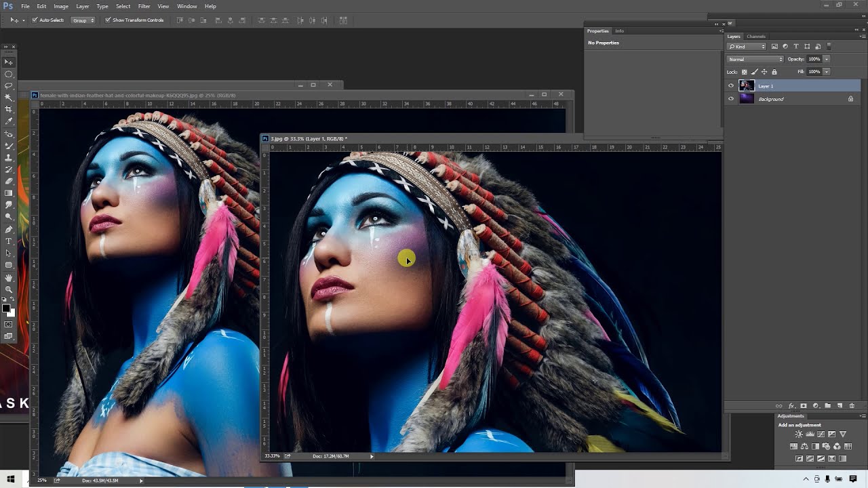Add a Levels adjustment

pos(810,434)
